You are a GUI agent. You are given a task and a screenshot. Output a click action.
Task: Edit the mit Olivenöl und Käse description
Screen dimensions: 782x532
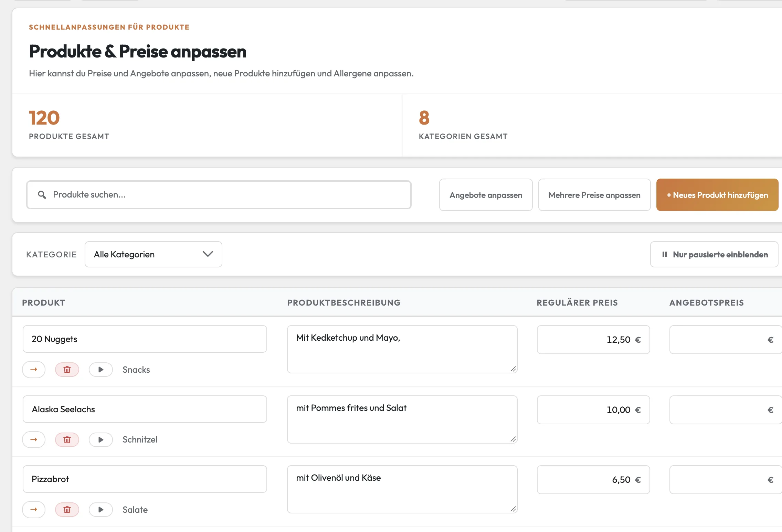402,489
